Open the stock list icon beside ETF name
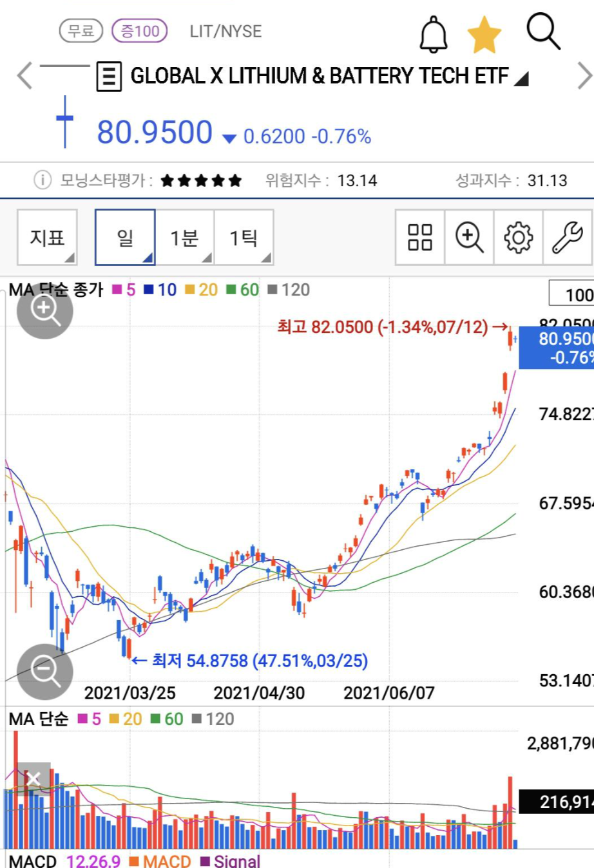The image size is (594, 868). point(109,77)
